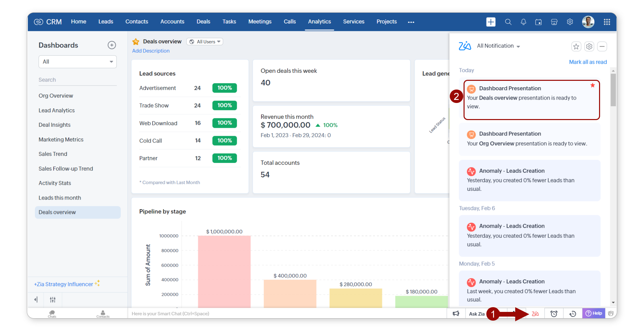Screen dimensions: 644x331
Task: Open the All dashboards filter dropdown
Action: coord(77,62)
